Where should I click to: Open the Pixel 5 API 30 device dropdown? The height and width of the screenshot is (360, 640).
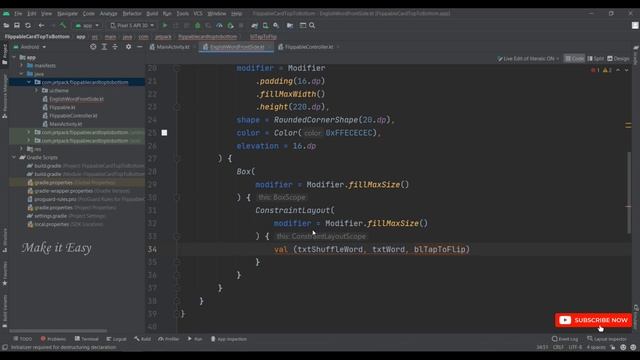point(132,25)
